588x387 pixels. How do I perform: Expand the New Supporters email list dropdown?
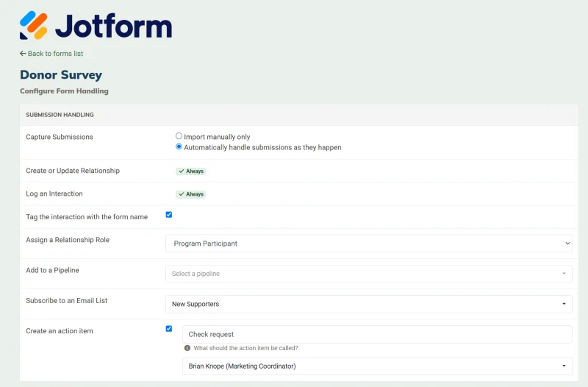pos(369,304)
